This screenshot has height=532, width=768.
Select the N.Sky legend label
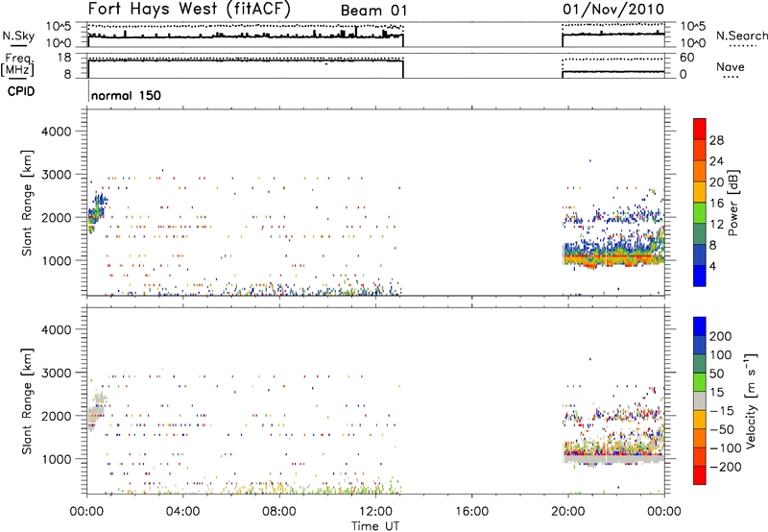18,36
